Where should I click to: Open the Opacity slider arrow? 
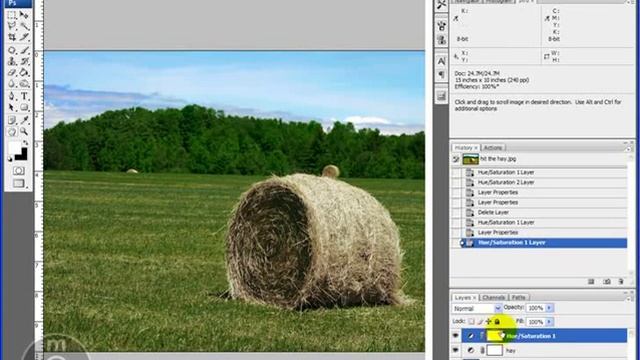pyautogui.click(x=549, y=308)
